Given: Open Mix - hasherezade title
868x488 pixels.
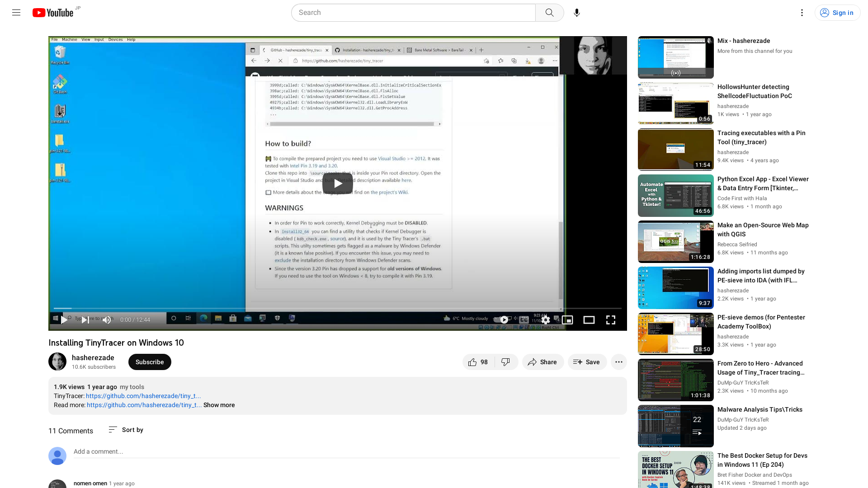Looking at the screenshot, I should click(744, 41).
